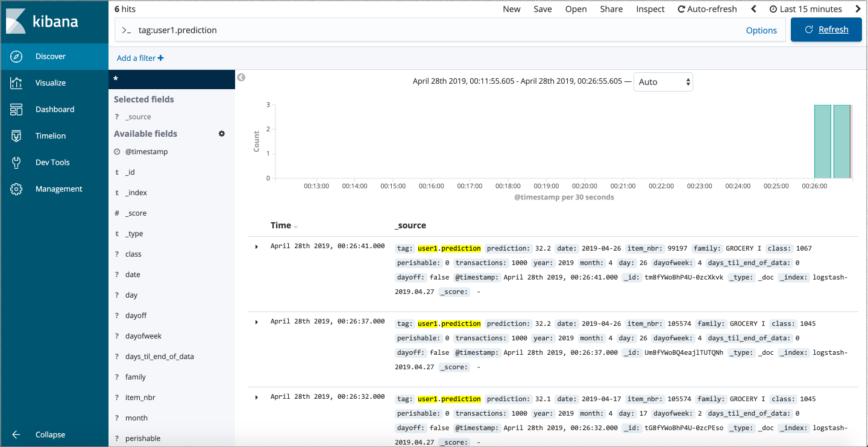Open the Visualize chart icon
The width and height of the screenshot is (868, 447).
(x=16, y=83)
